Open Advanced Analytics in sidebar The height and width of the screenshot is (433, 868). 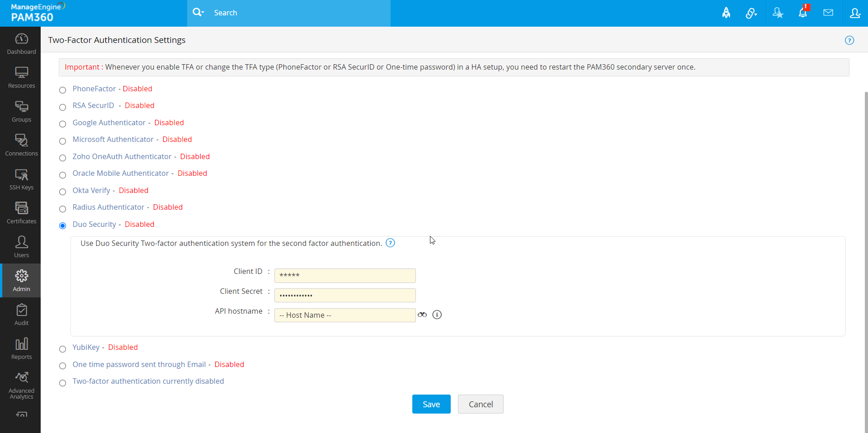point(21,386)
